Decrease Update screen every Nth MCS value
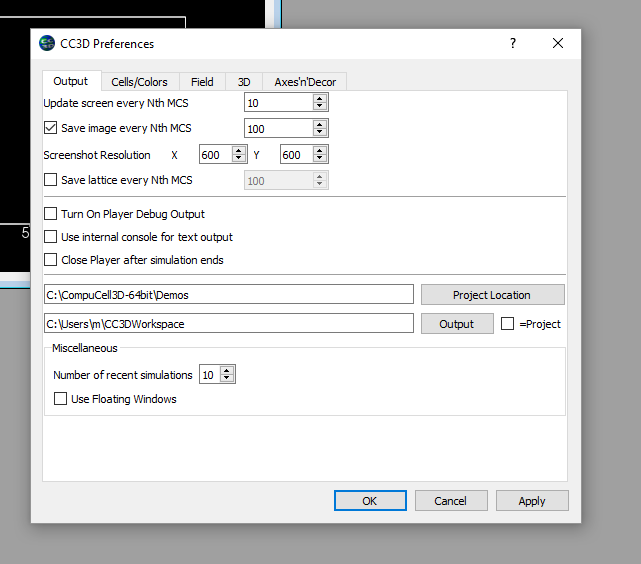 coord(320,106)
